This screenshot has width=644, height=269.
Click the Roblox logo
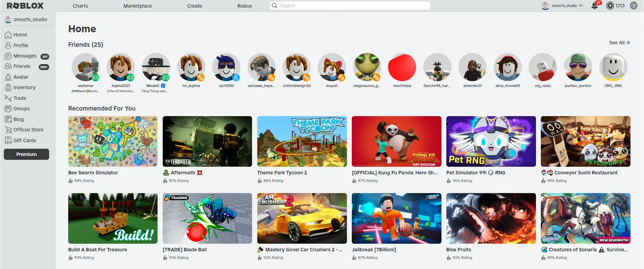click(x=25, y=6)
